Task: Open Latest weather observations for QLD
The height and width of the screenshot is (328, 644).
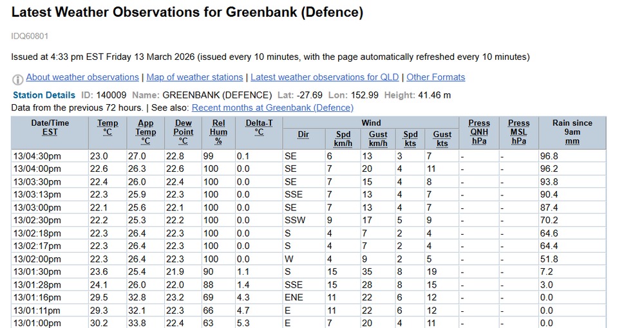Action: pos(325,77)
